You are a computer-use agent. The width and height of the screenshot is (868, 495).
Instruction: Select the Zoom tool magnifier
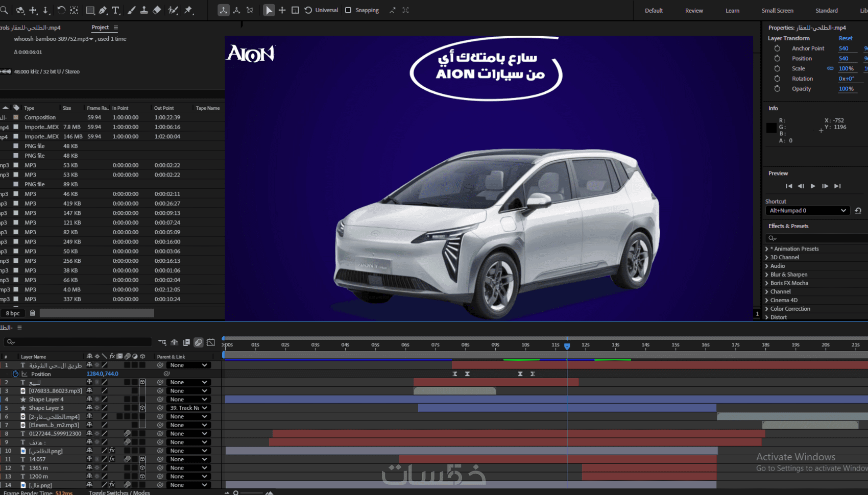point(4,10)
